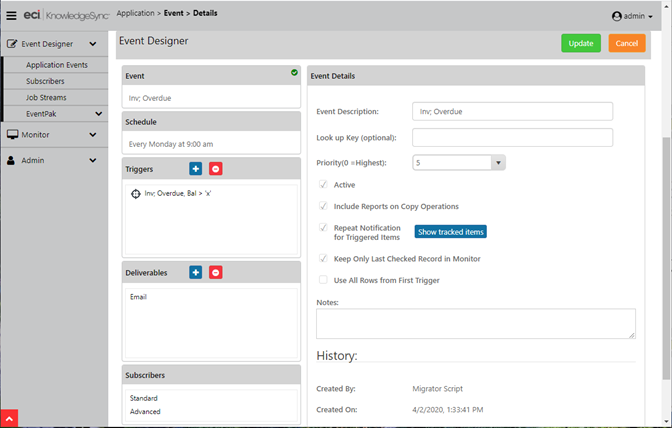The height and width of the screenshot is (428, 672).
Task: Click the Admin person icon in sidebar
Action: [11, 160]
